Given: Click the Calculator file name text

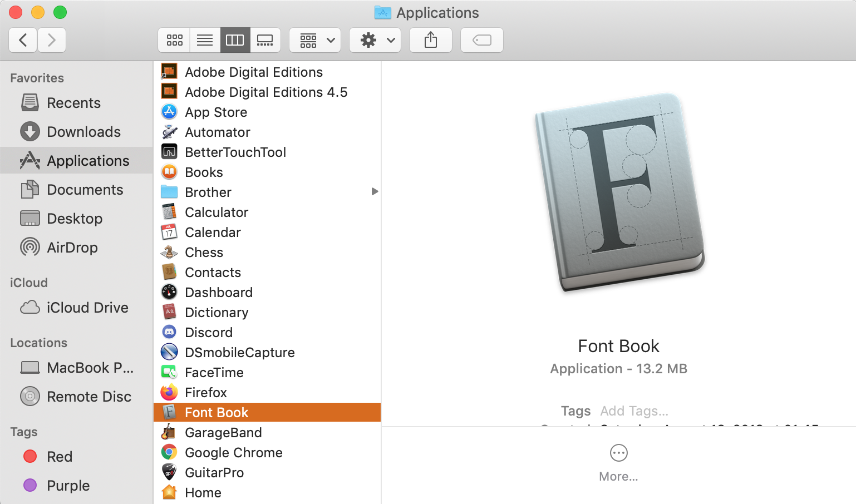Looking at the screenshot, I should tap(217, 213).
